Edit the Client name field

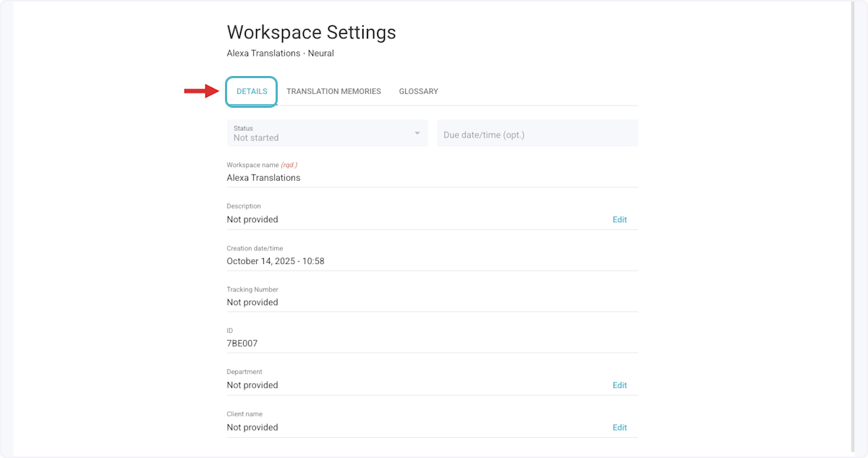619,428
